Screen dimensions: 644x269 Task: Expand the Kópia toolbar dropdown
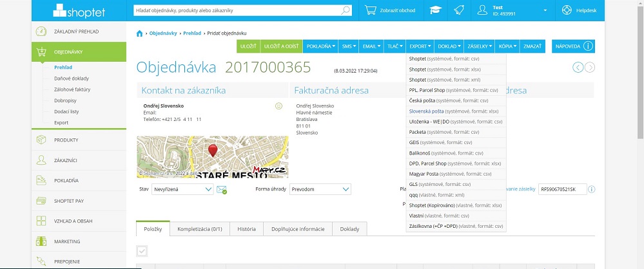pos(507,46)
